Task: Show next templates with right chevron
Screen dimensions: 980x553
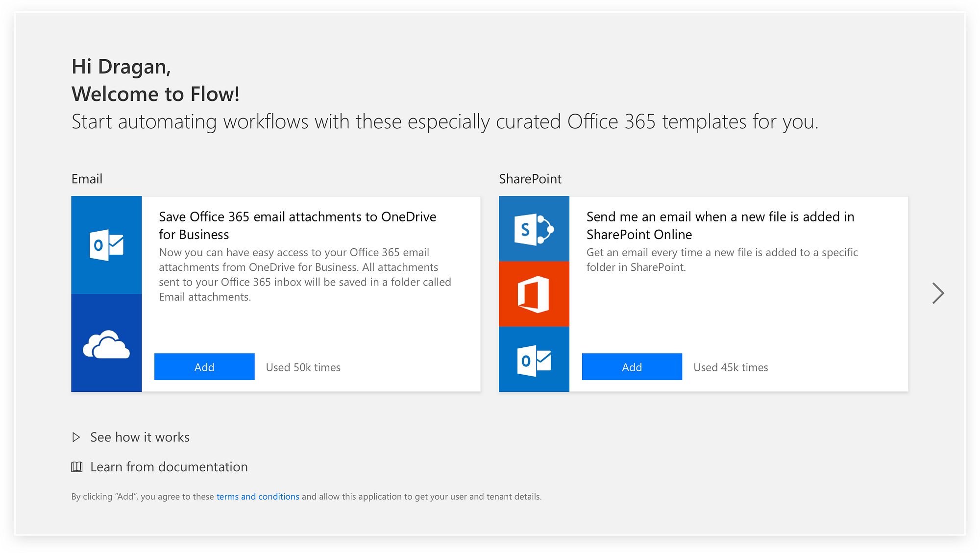Action: tap(938, 293)
